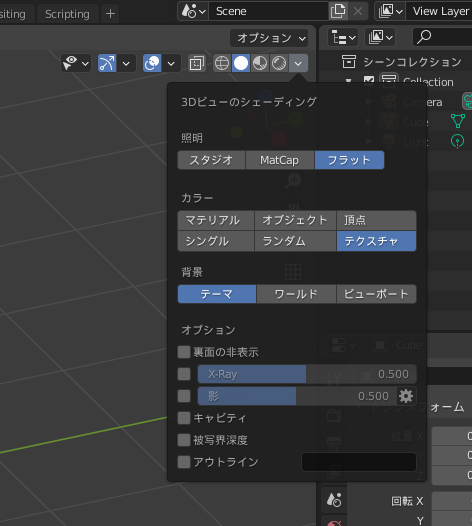Screen dimensions: 472x526
Task: Set background to ワールド
Action: click(296, 294)
